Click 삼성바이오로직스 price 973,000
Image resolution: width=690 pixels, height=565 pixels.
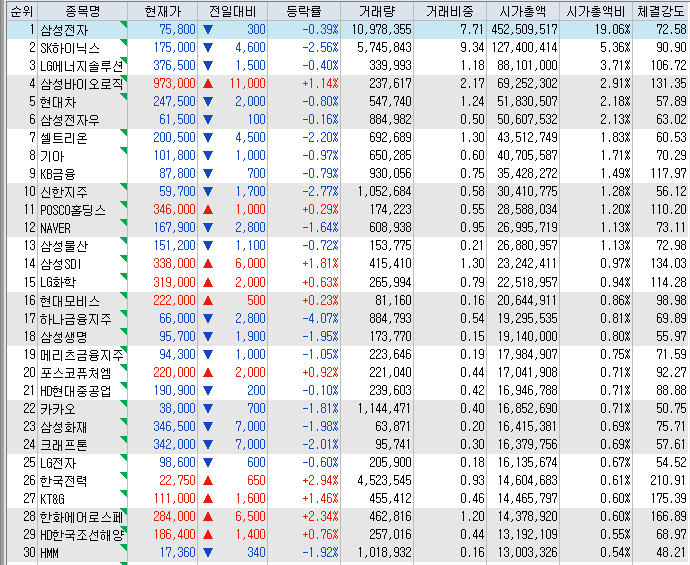click(175, 84)
